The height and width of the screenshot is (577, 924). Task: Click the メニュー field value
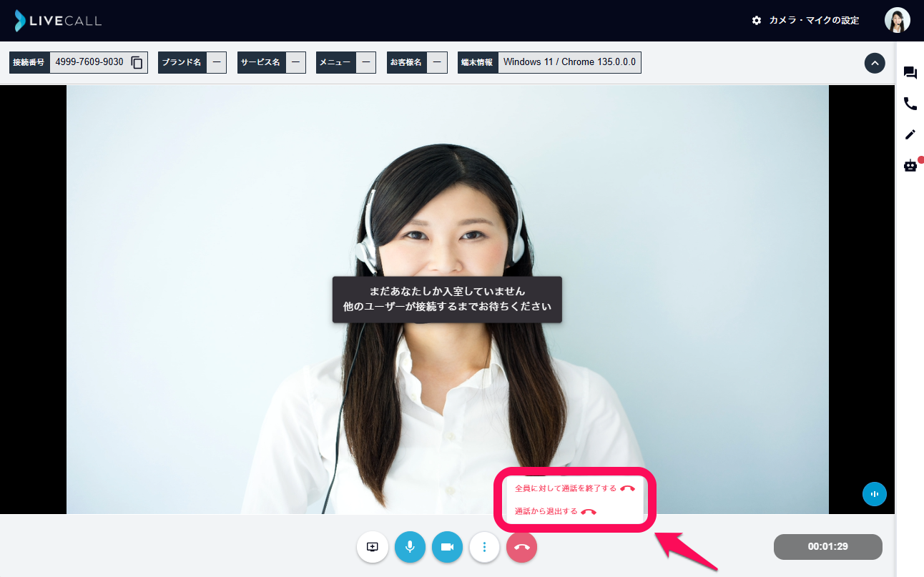pyautogui.click(x=366, y=62)
